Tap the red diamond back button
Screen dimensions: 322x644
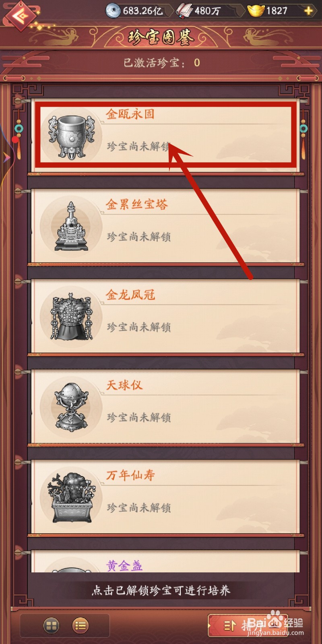click(19, 16)
